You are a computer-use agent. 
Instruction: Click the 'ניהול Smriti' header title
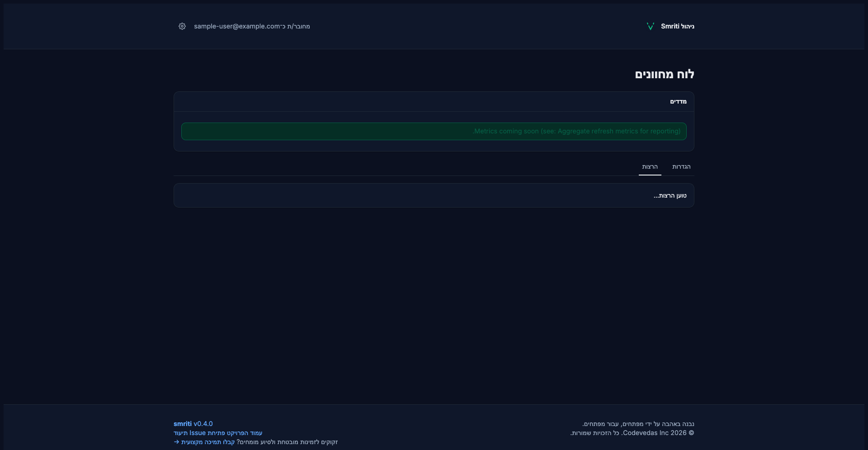point(677,26)
